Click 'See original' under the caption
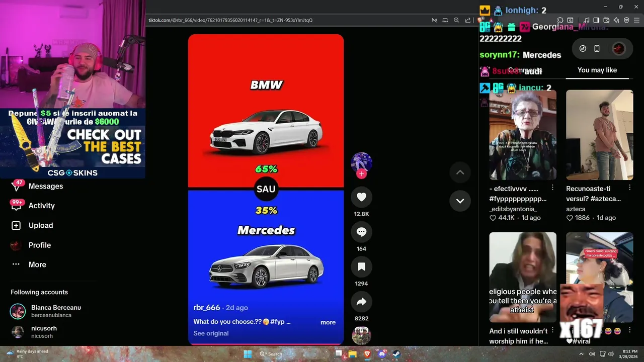Viewport: 644px width, 362px height. (x=211, y=333)
